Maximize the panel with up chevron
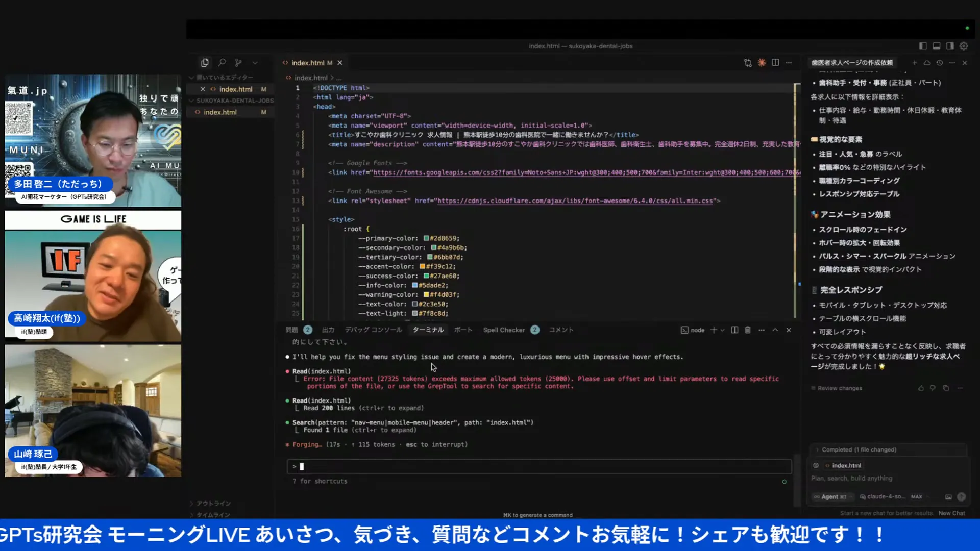The height and width of the screenshot is (551, 980). point(775,330)
